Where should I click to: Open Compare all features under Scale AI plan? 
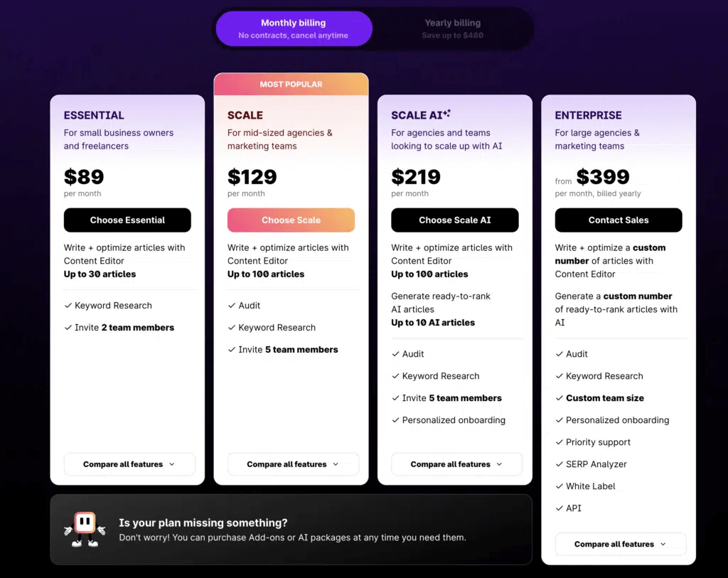[457, 464]
